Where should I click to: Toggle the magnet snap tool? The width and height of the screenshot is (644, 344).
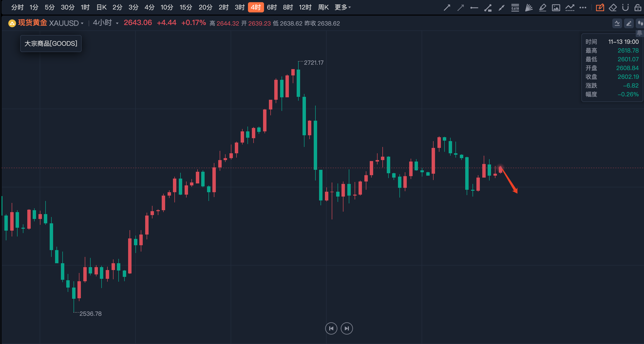[x=625, y=8]
